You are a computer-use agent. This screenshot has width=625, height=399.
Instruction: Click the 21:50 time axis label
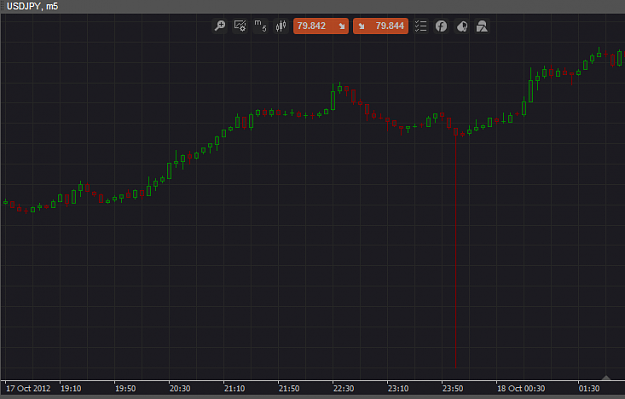click(289, 388)
